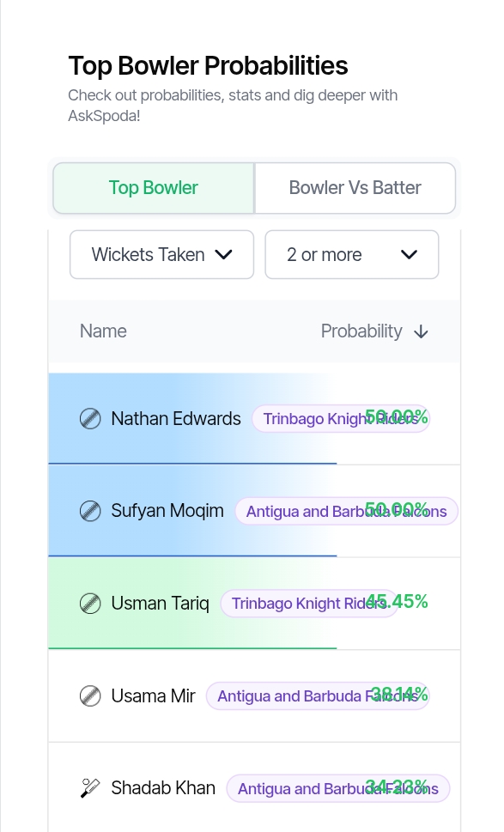Click the cricket ball icon beside Usman Tariq
This screenshot has height=832, width=504.
[x=90, y=604]
